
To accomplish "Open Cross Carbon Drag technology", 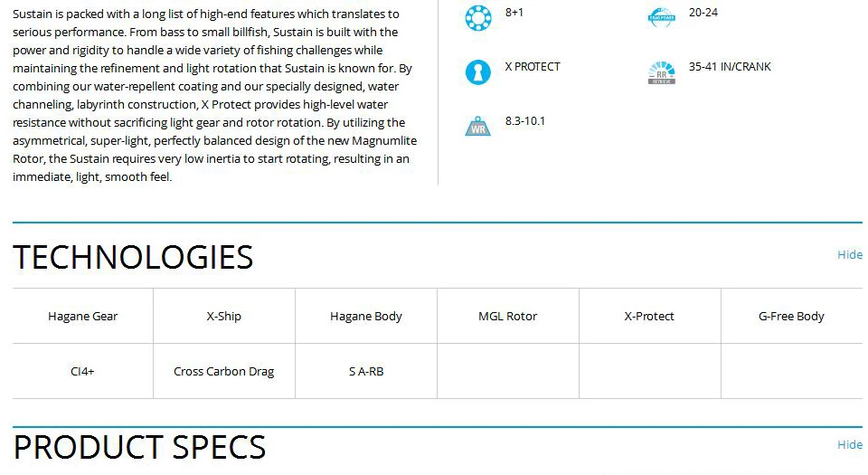I will coord(224,371).
